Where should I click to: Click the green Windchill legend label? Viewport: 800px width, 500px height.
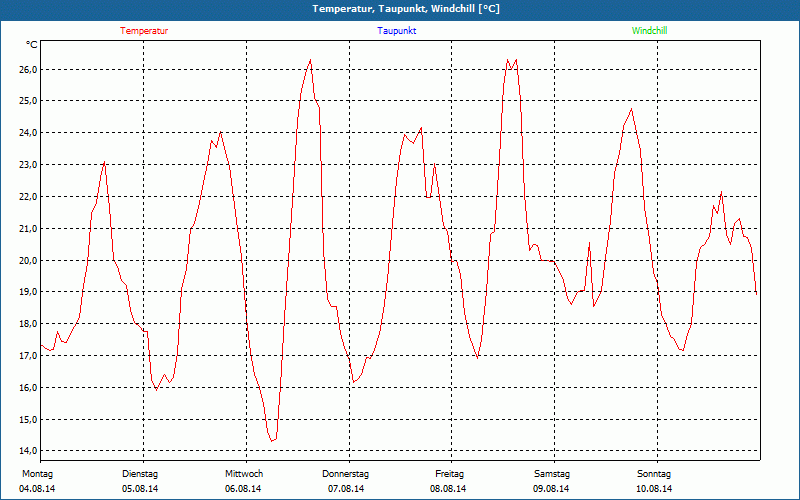[649, 31]
